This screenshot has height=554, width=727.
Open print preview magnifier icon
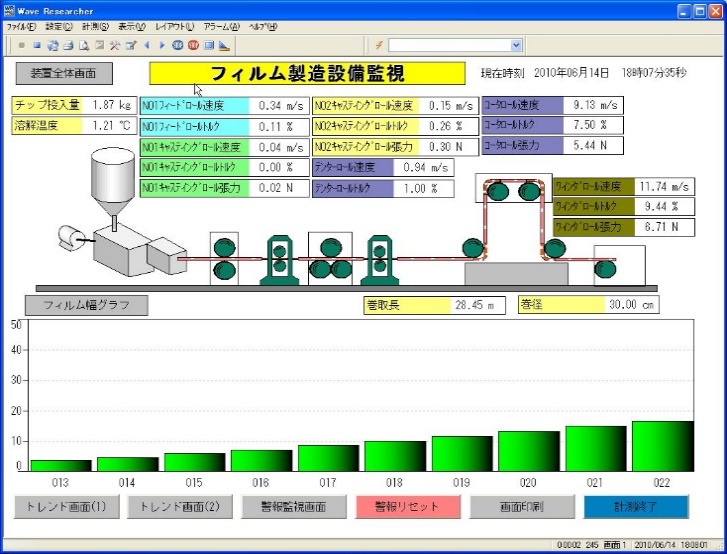[83, 45]
